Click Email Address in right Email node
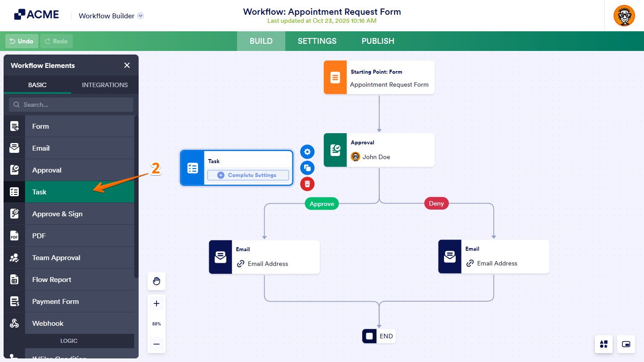 [497, 263]
